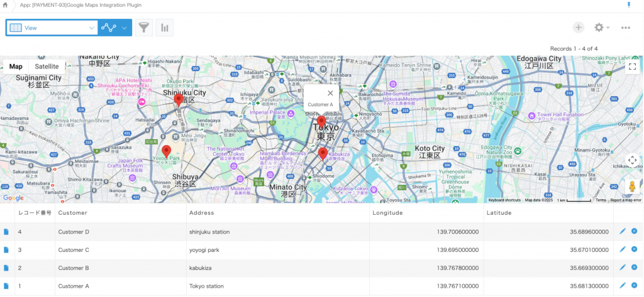The height and width of the screenshot is (297, 644).
Task: Toggle fullscreen map view
Action: 633,67
